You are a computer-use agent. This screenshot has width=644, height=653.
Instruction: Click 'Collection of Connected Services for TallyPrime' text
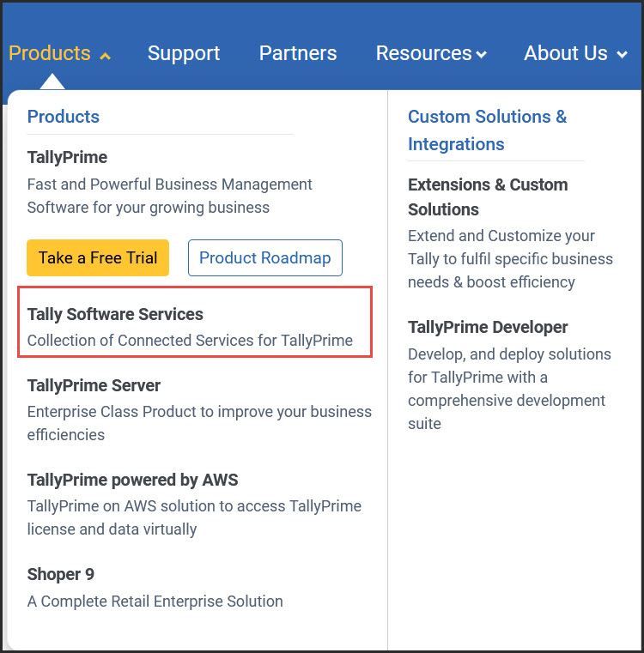tap(190, 341)
